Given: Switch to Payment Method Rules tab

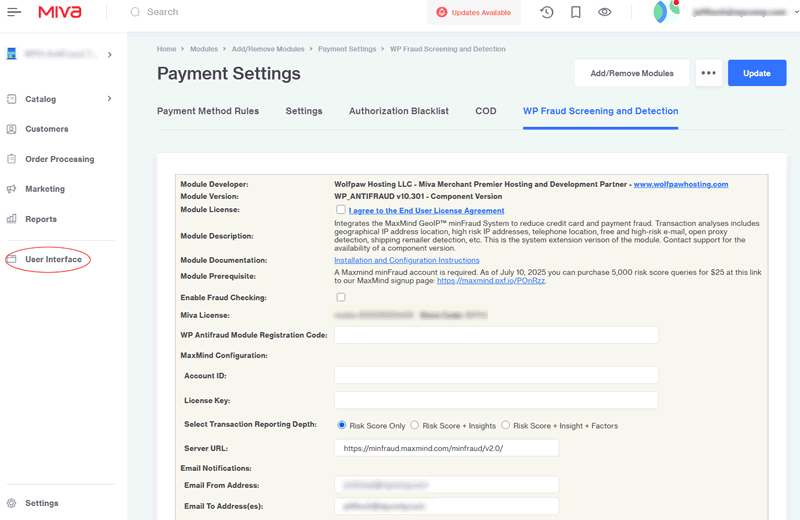Looking at the screenshot, I should 208,111.
